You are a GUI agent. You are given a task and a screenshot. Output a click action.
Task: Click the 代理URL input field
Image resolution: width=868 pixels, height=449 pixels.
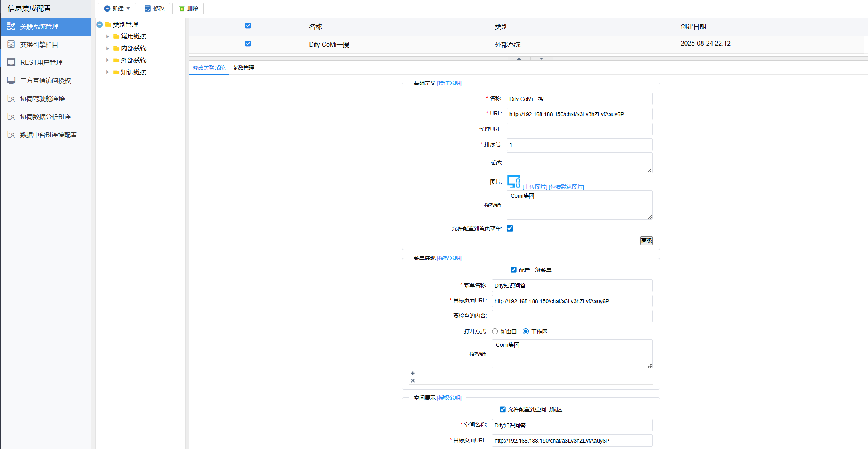click(579, 129)
